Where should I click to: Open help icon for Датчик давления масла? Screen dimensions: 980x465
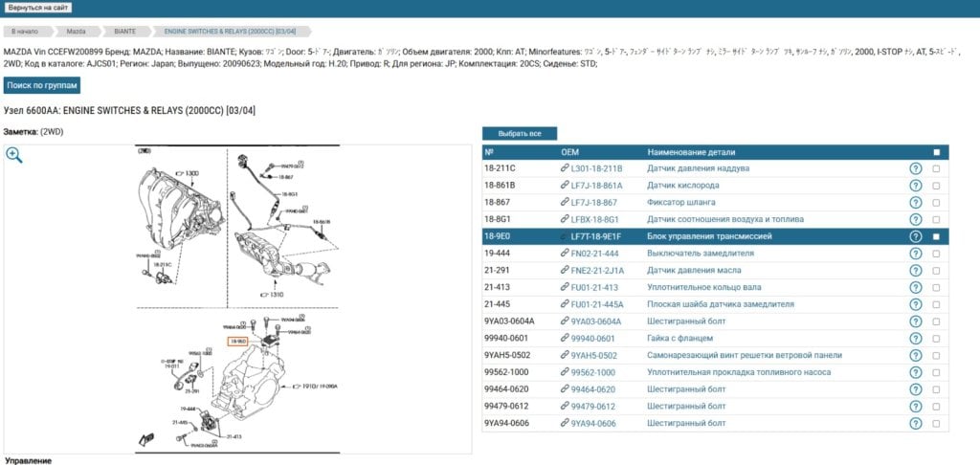point(916,270)
